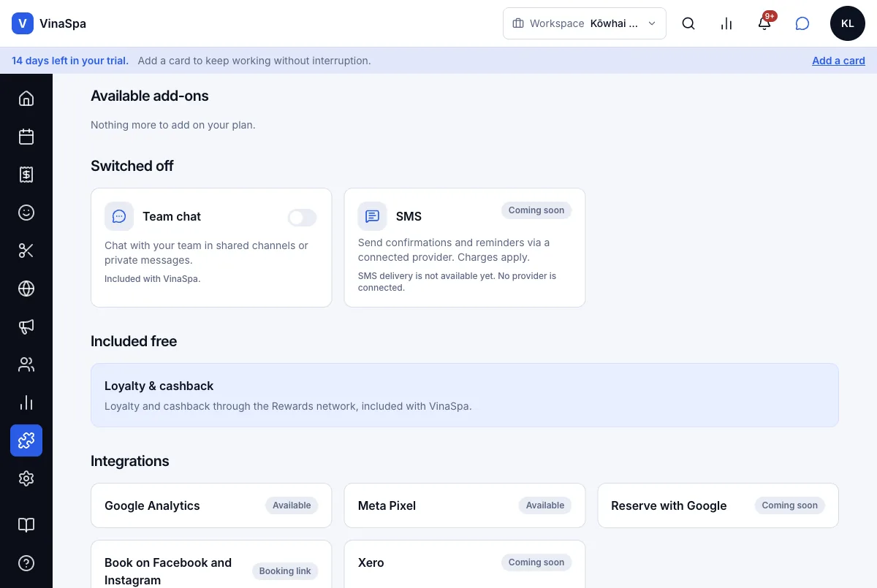
Task: Open Book on Facebook and Instagram card
Action: 211,564
